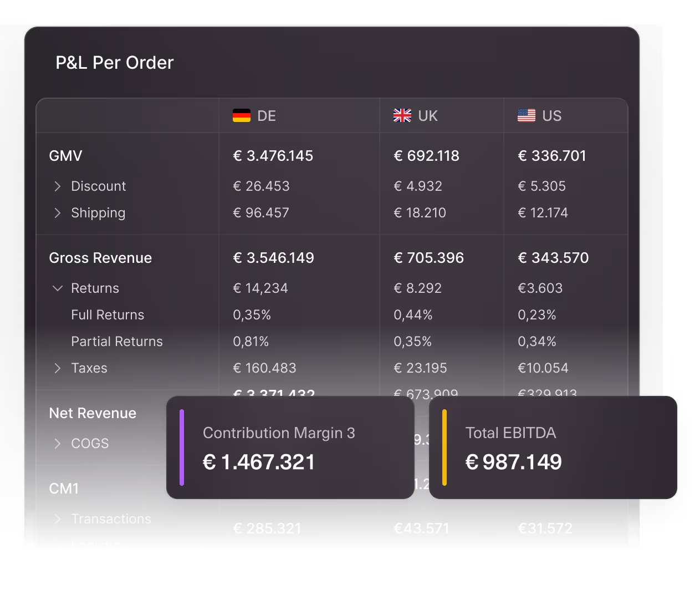Expand the COGS breakdown
Image resolution: width=700 pixels, height=600 pixels.
pos(57,444)
